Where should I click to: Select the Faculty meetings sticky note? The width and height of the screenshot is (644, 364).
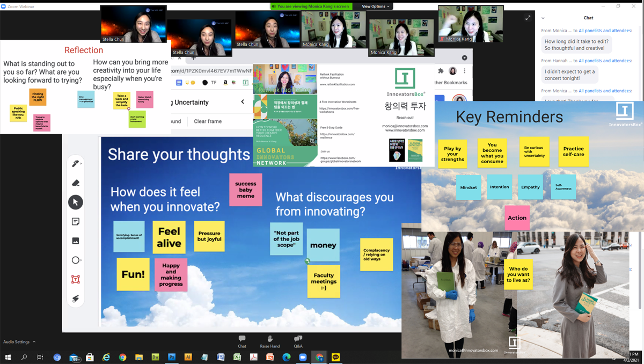324,281
